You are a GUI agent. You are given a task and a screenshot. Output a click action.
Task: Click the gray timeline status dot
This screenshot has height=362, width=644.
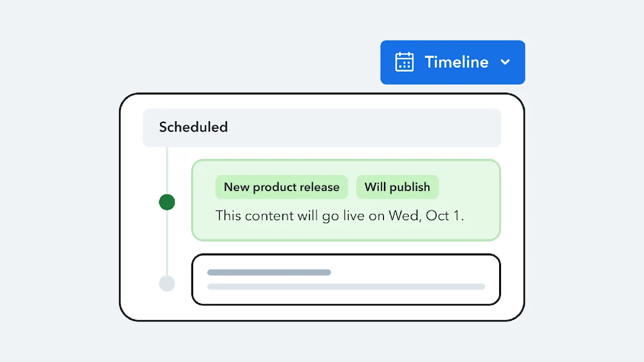click(x=167, y=284)
